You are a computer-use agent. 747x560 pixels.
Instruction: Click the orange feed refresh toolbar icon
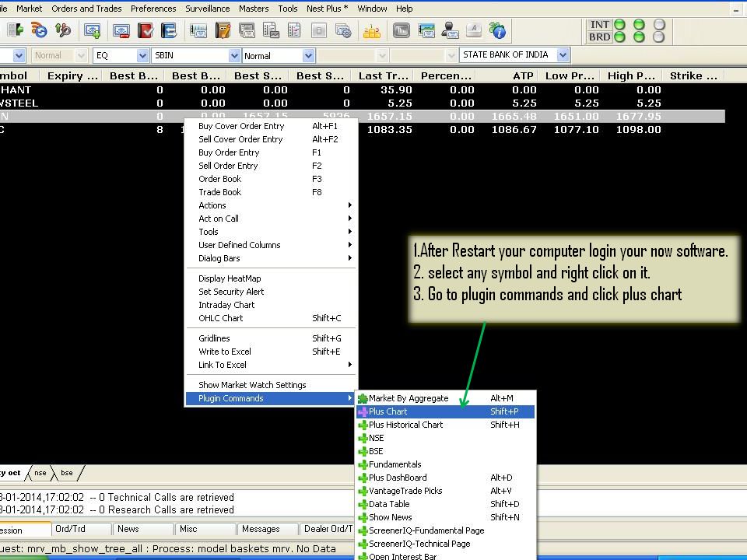39,30
